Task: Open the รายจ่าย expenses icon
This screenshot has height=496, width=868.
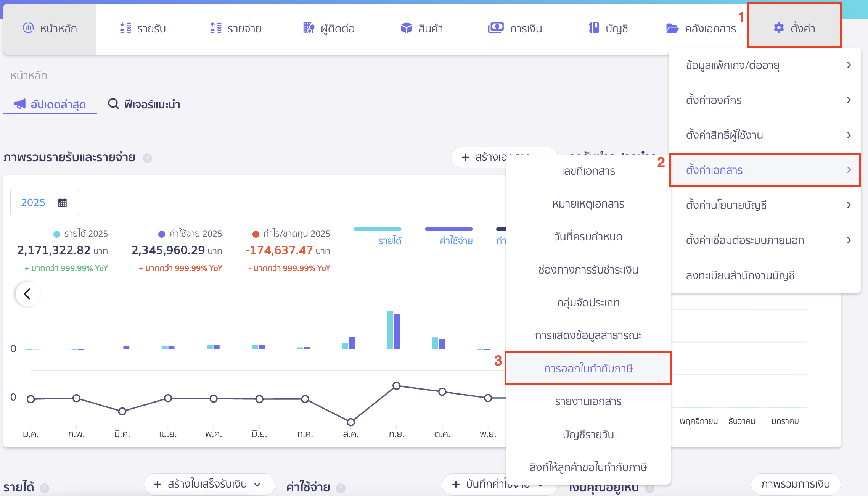Action: pyautogui.click(x=216, y=28)
